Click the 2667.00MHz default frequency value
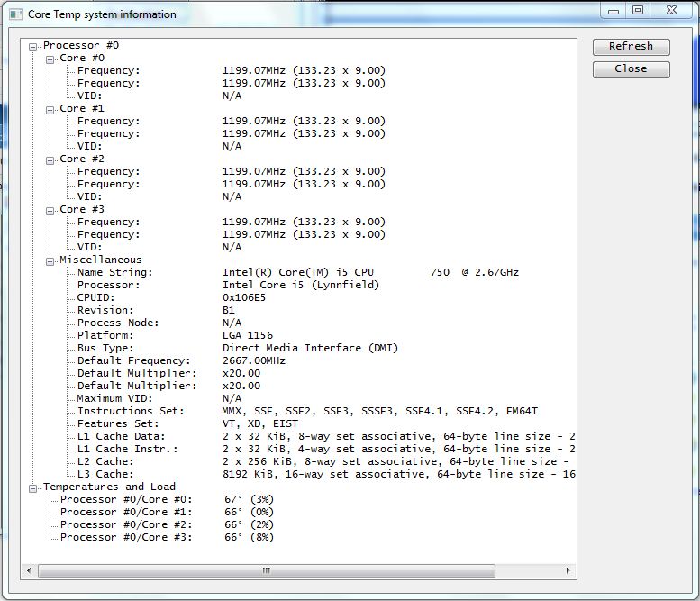The image size is (700, 601). 253,360
